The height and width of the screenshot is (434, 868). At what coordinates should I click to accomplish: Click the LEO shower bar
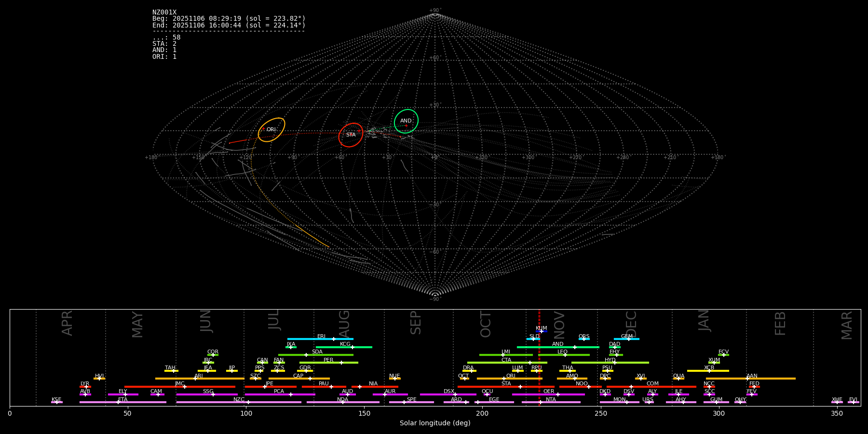coord(564,355)
